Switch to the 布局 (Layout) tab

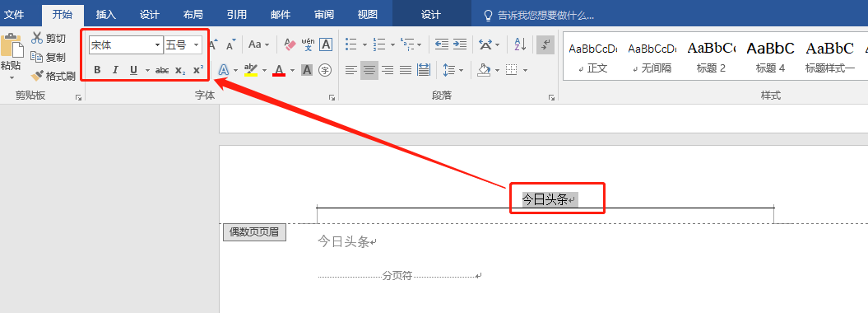(x=193, y=15)
